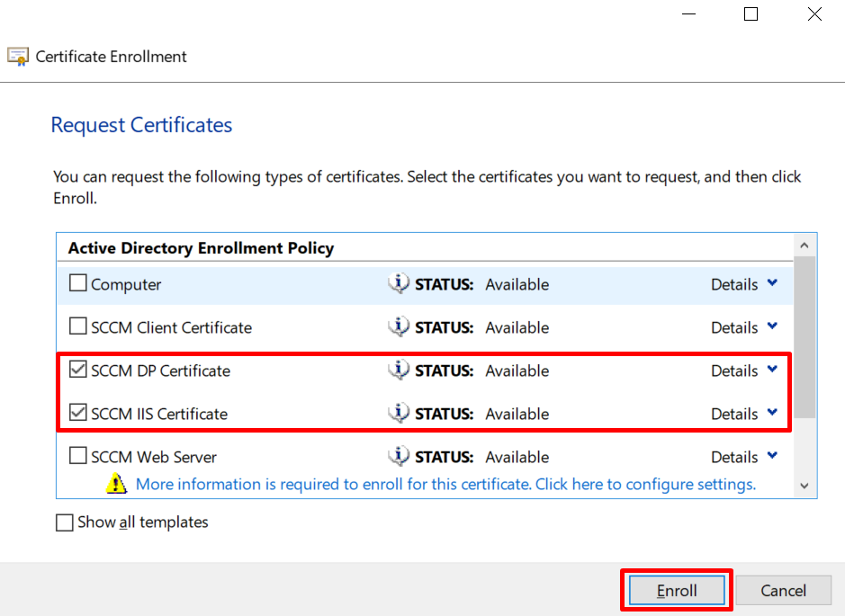This screenshot has height=616, width=845.
Task: Click the Cancel button
Action: pos(784,590)
